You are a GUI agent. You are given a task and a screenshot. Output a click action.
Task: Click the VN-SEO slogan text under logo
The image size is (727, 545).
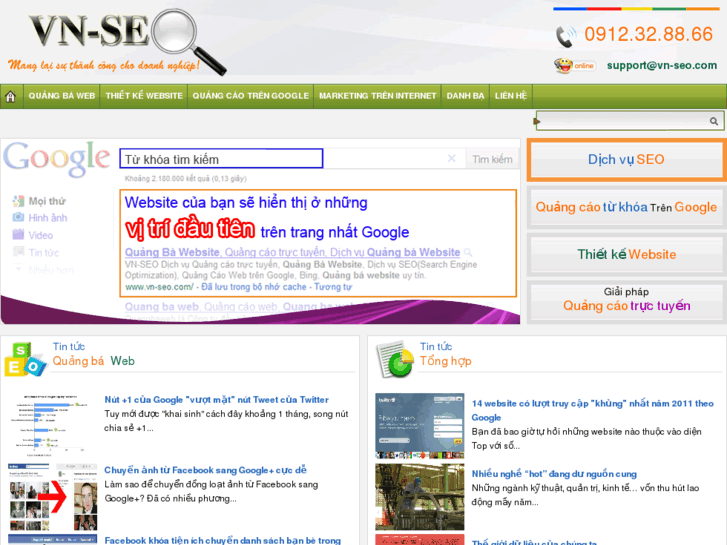[104, 65]
